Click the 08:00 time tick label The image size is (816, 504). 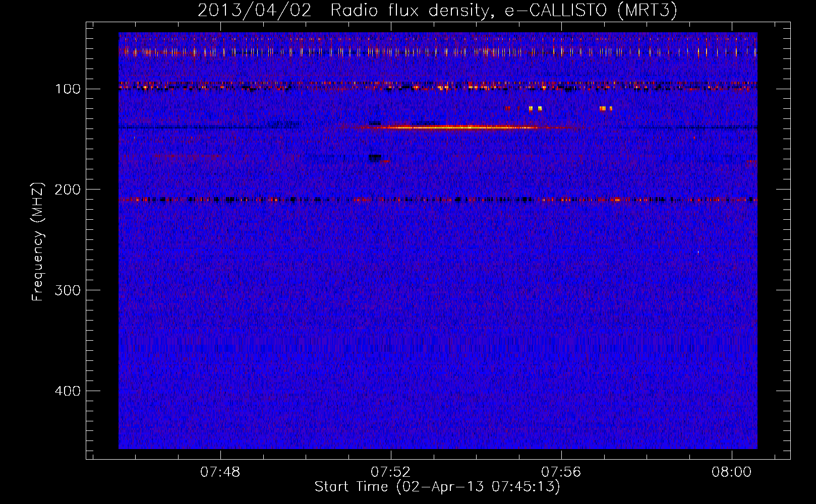point(731,472)
